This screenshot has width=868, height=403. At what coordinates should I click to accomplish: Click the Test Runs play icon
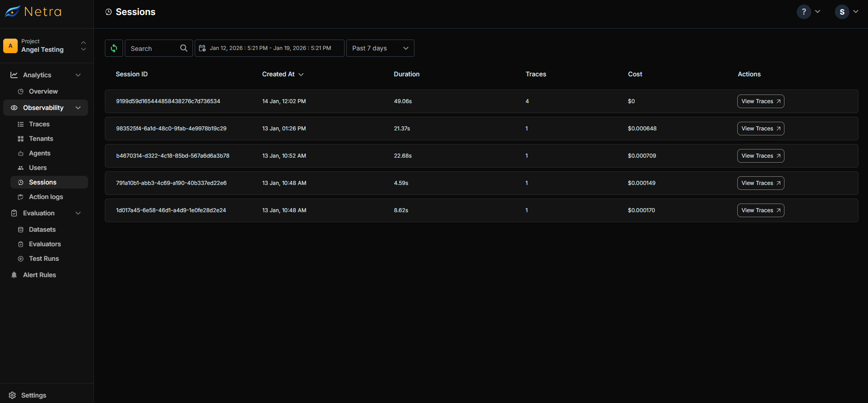pyautogui.click(x=20, y=259)
